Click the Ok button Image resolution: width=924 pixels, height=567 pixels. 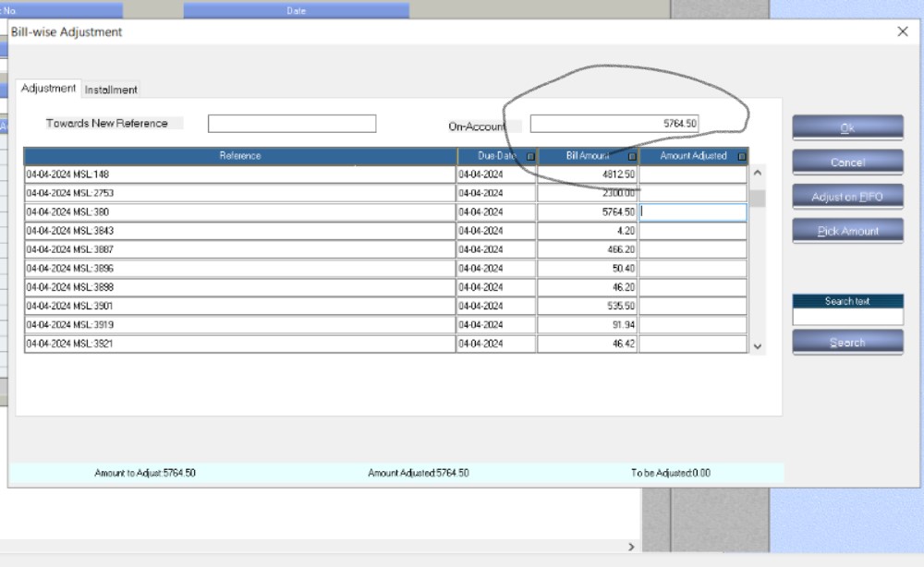(x=847, y=128)
